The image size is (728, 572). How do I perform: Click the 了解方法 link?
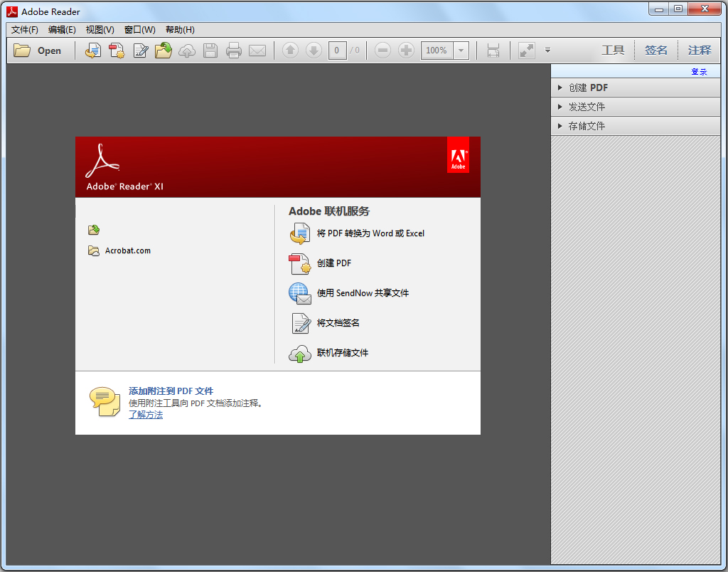coord(146,414)
